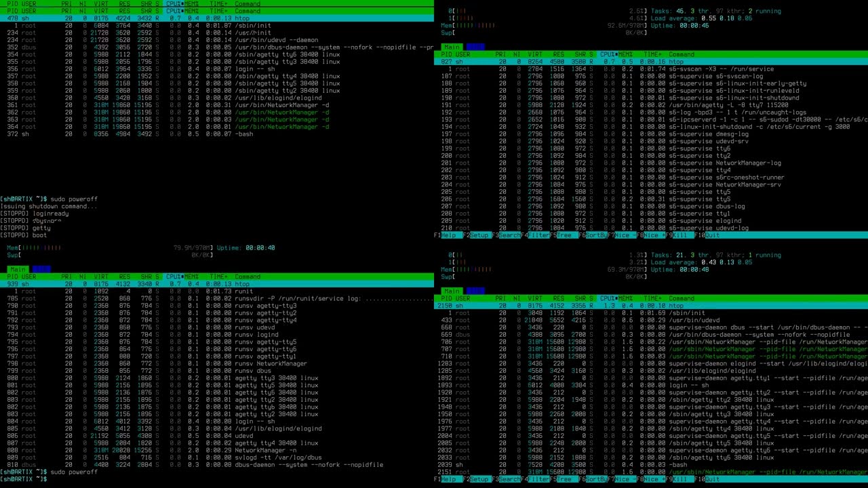This screenshot has width=868, height=488.
Task: Click the Uptime 00:00:48 readout
Action: coord(679,270)
